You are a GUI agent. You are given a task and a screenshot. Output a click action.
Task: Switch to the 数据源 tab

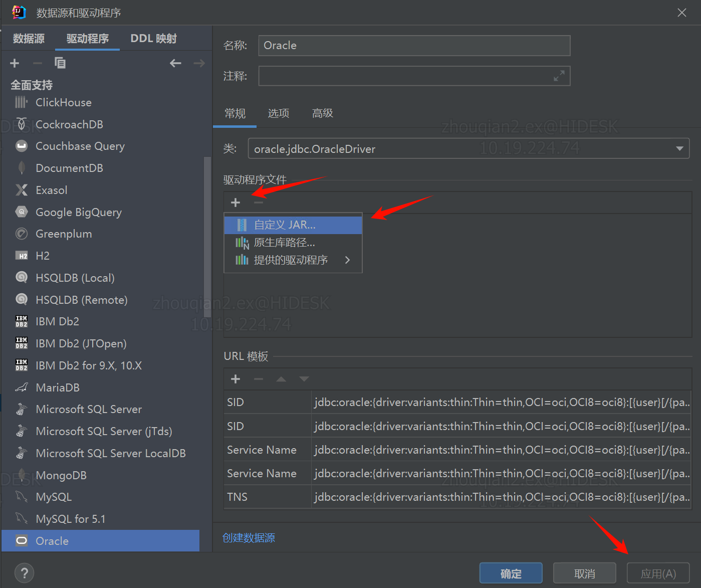pyautogui.click(x=29, y=39)
